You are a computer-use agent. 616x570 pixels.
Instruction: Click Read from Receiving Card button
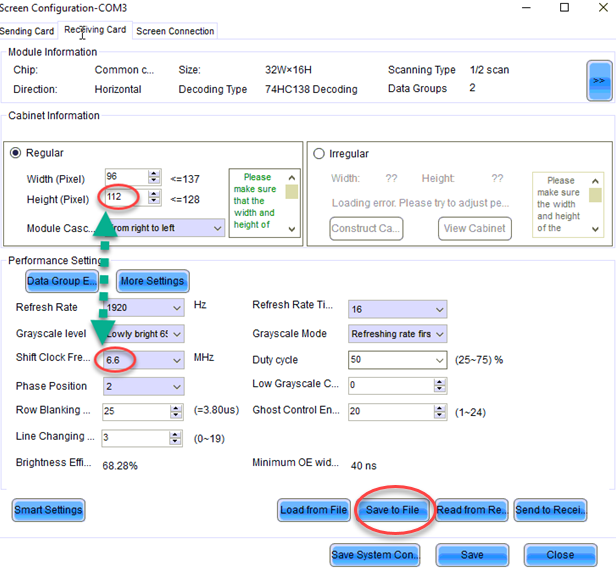(472, 510)
